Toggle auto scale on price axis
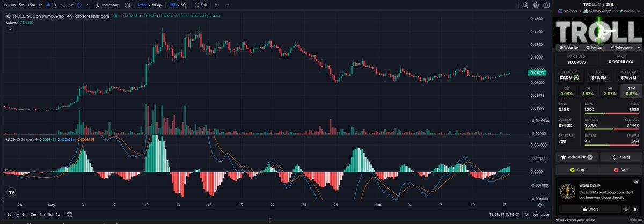644x224 pixels. pyautogui.click(x=545, y=214)
